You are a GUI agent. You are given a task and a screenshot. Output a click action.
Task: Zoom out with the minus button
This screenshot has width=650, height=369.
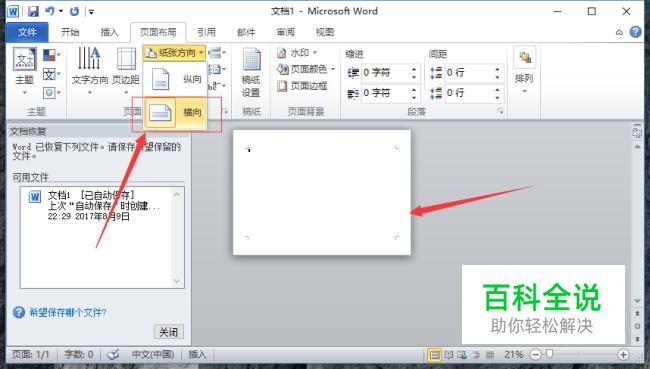pyautogui.click(x=536, y=355)
